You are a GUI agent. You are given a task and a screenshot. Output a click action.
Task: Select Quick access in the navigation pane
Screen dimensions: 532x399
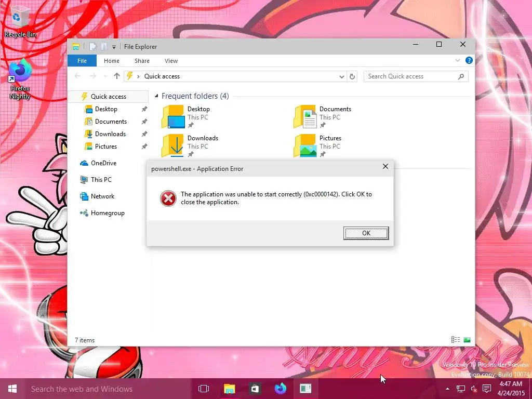[x=108, y=96]
